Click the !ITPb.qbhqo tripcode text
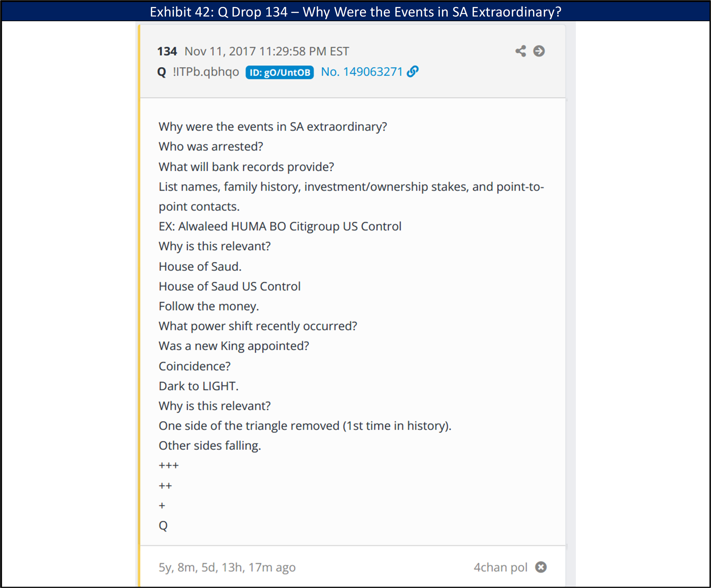 click(x=206, y=72)
